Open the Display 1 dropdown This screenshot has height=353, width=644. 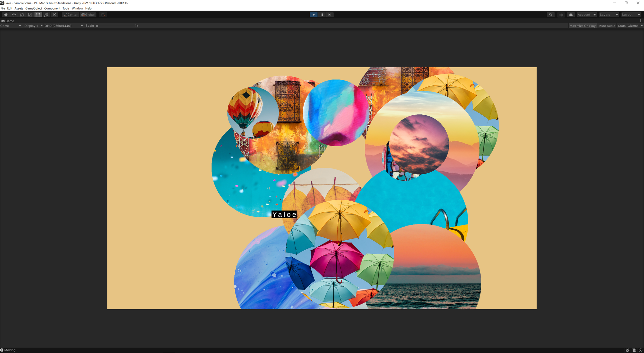coord(33,26)
